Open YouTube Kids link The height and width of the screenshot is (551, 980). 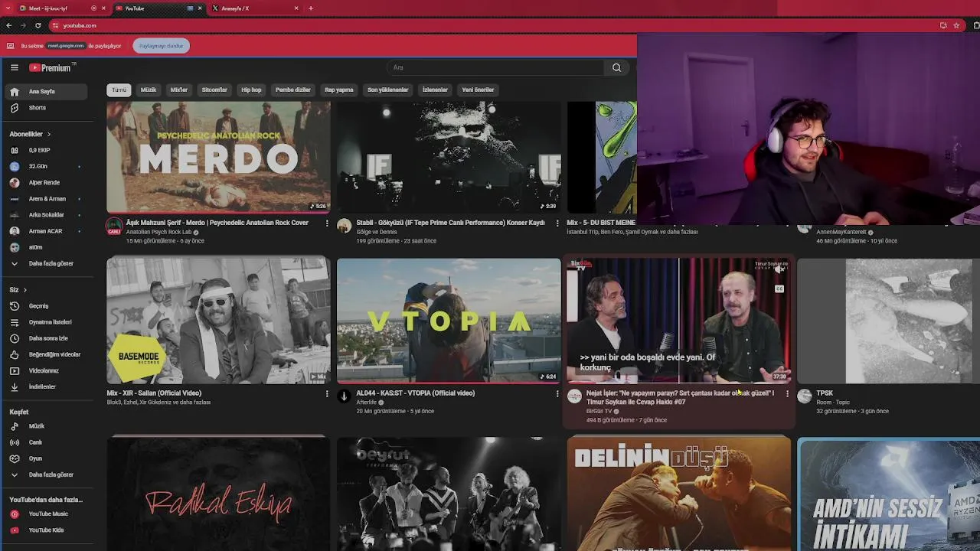click(46, 530)
